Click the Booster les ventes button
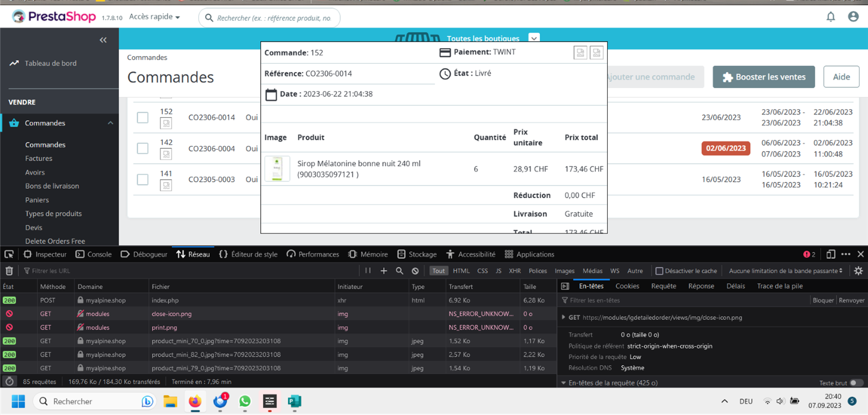 (764, 77)
